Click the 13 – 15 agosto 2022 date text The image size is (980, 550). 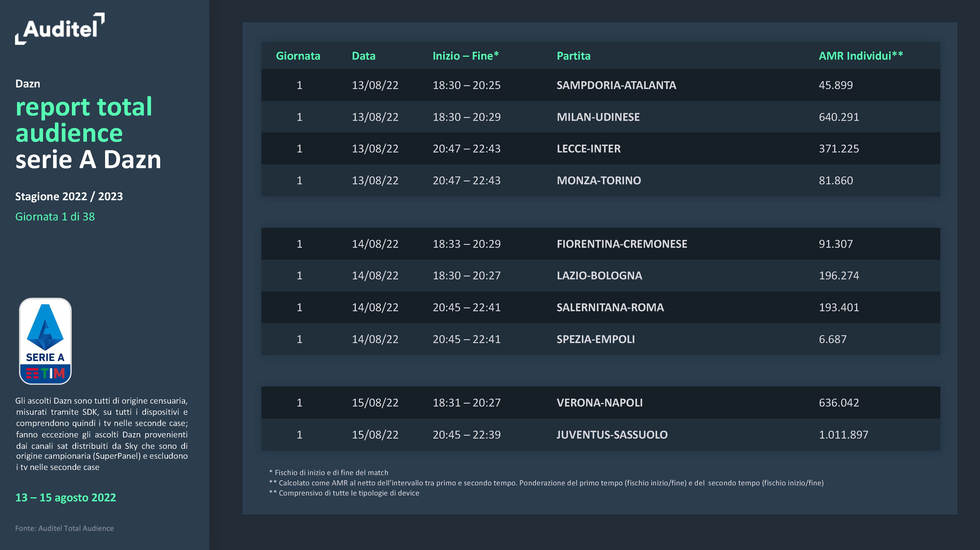click(65, 498)
